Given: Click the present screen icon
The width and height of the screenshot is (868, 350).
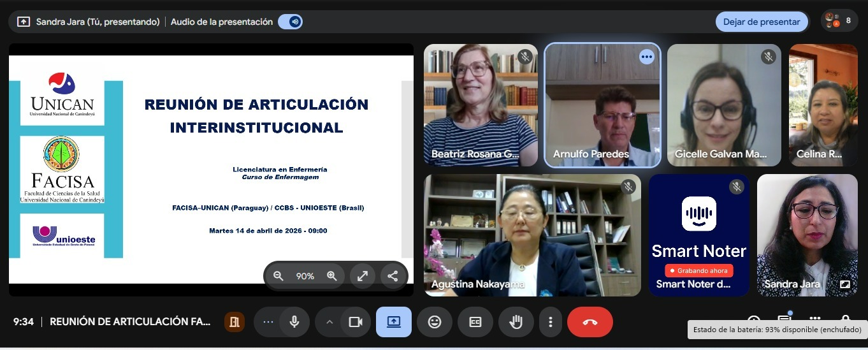Looking at the screenshot, I should tap(393, 322).
